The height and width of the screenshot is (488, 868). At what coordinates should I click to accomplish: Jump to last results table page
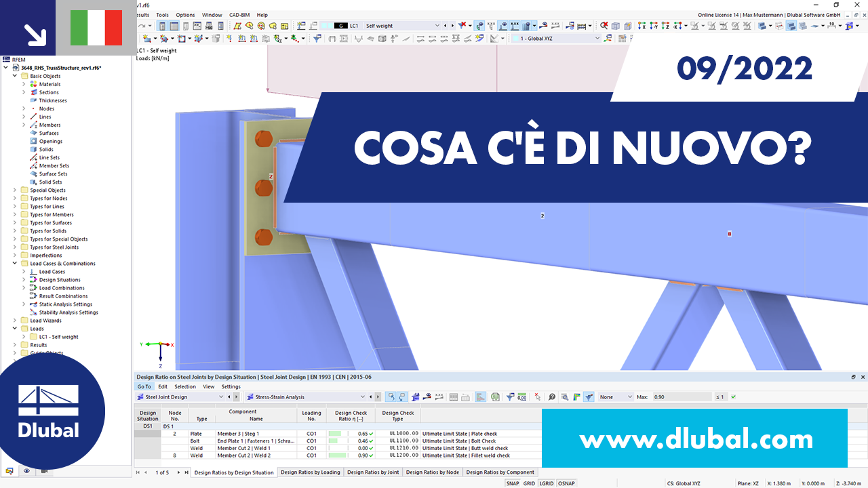[x=186, y=472]
